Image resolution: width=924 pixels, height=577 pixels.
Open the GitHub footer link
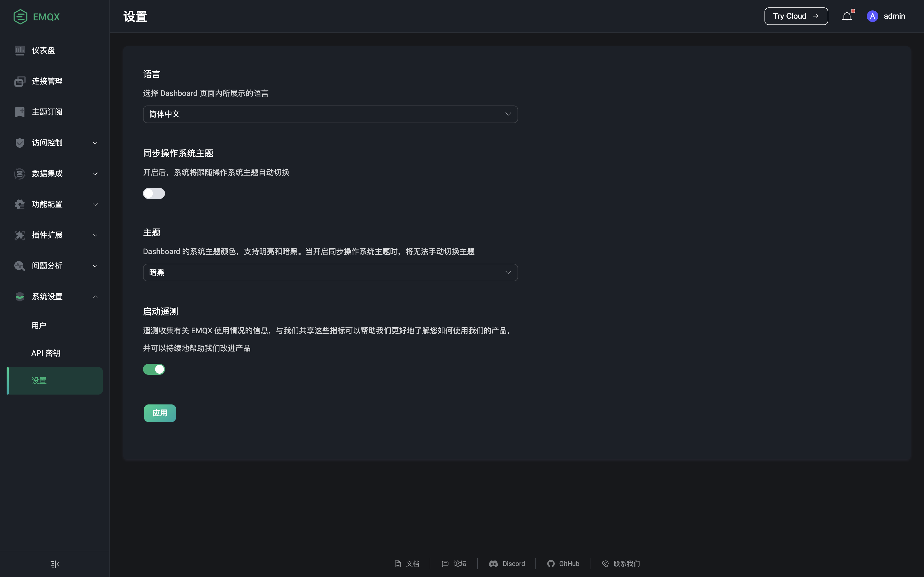point(563,564)
